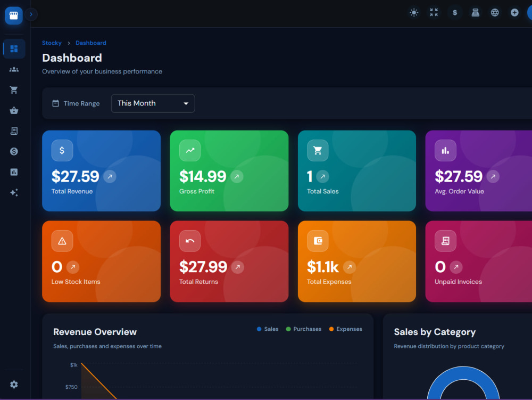Open settings gear in sidebar
The image size is (532, 400).
(x=14, y=385)
